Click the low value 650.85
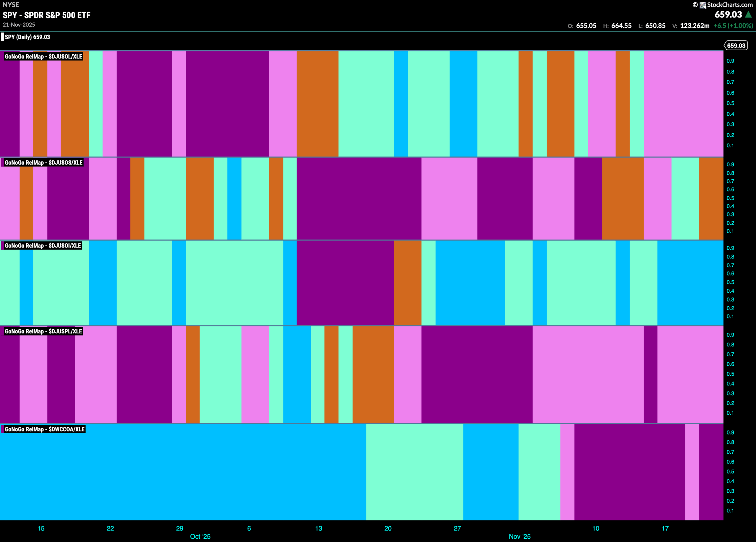756x542 pixels. click(655, 26)
